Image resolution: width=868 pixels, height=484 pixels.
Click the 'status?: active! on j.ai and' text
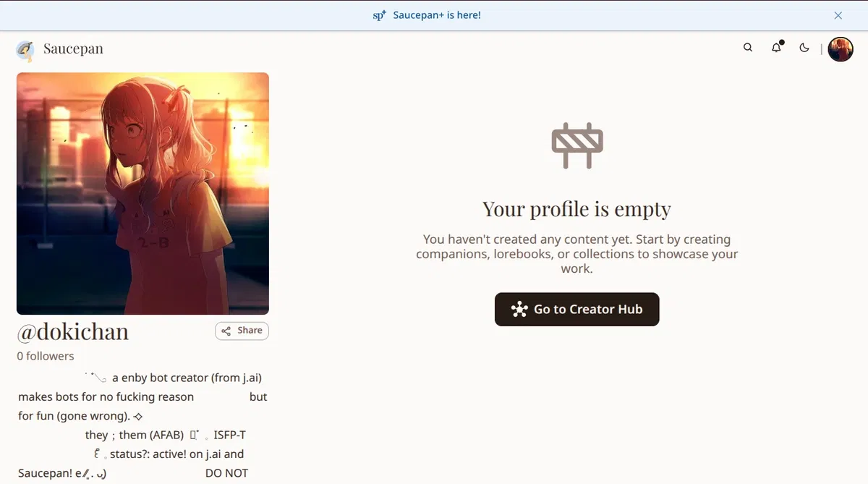coord(177,454)
